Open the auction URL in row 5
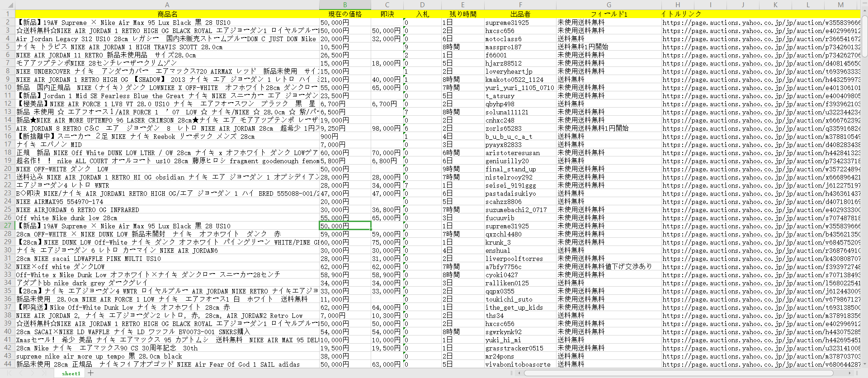 pos(761,47)
